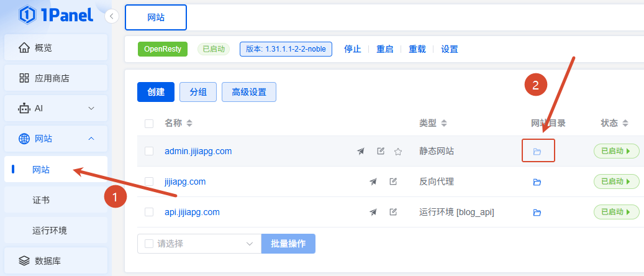Toggle the 已启动 status of jijiapg.com
644x276 pixels.
[617, 182]
